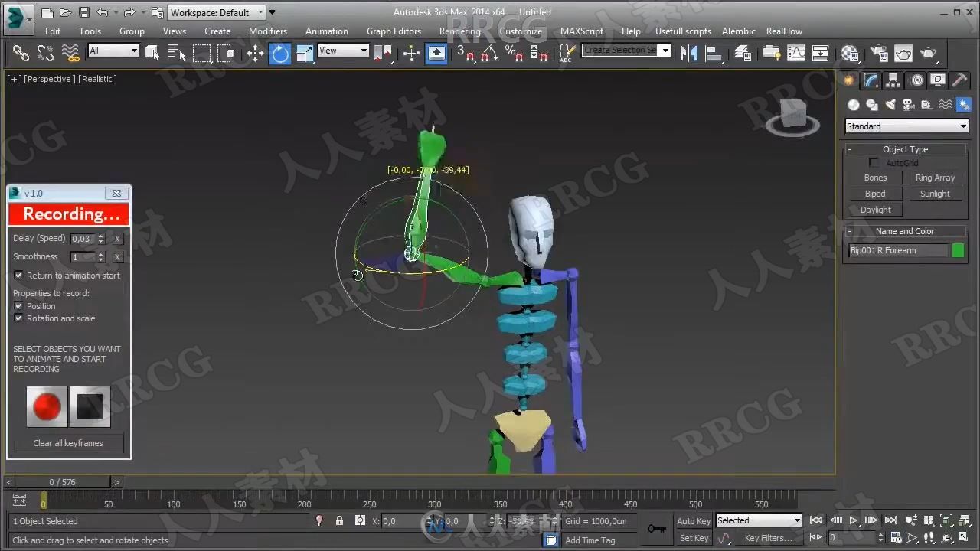Toggle the Position record checkbox
This screenshot has width=980, height=551.
(x=19, y=305)
